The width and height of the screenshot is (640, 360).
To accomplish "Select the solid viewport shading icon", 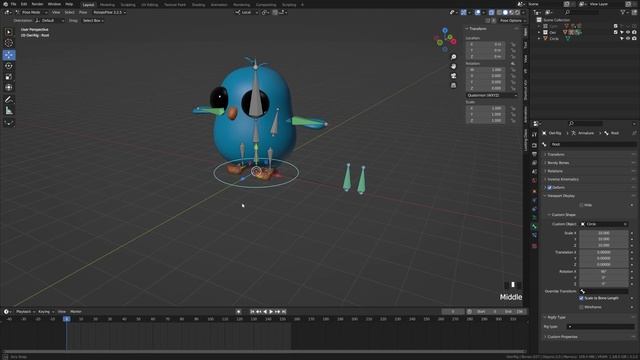I will tap(505, 12).
